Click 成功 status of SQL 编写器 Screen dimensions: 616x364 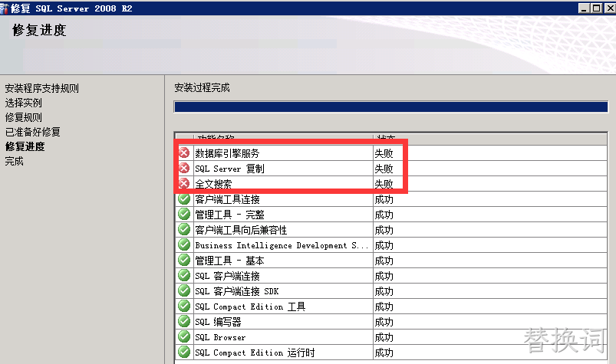[x=384, y=322]
